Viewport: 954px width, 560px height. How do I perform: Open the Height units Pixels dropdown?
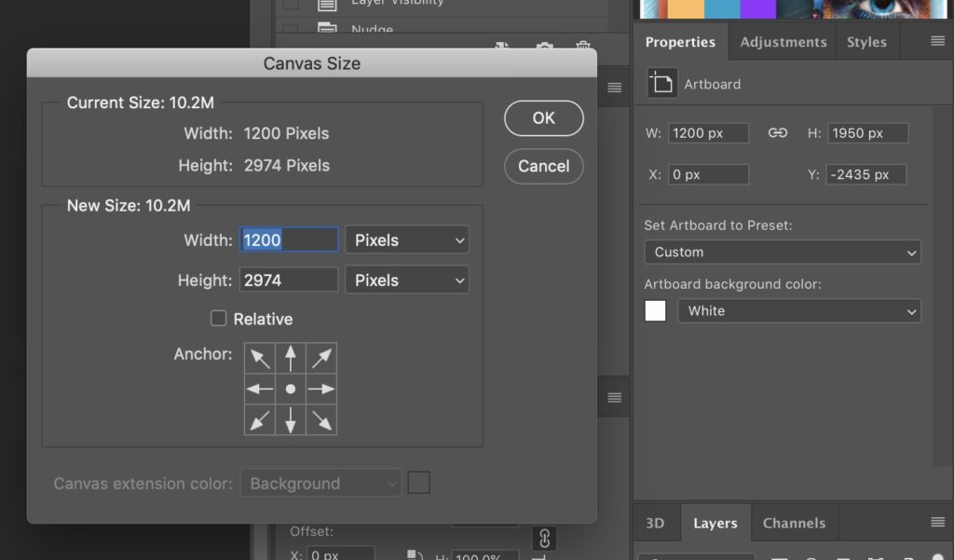point(407,280)
